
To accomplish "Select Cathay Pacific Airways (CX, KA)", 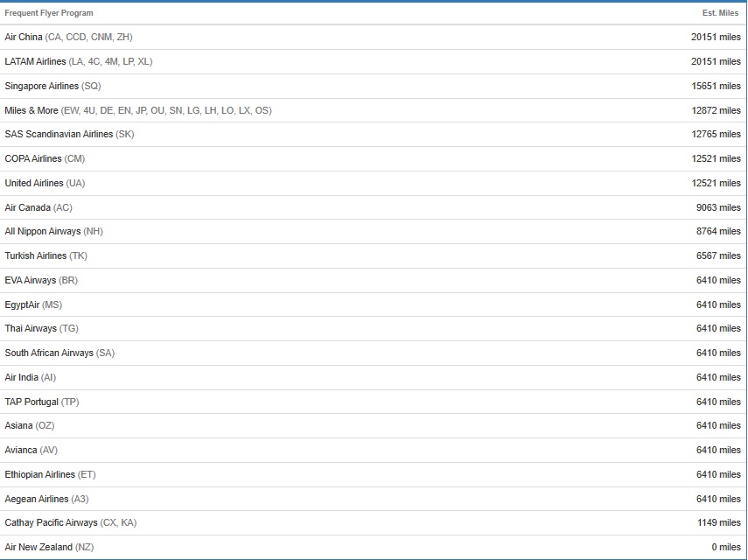I will pos(71,522).
